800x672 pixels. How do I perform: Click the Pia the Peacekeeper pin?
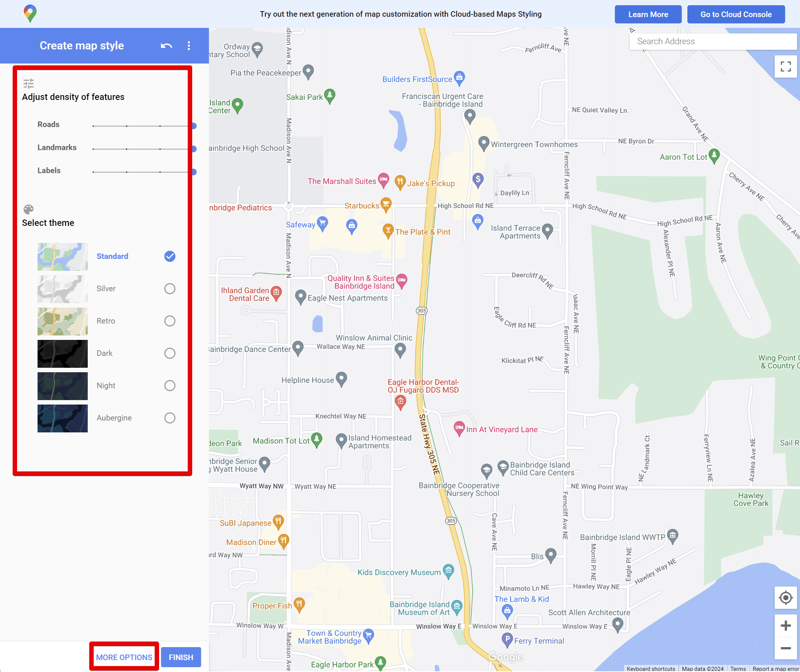click(x=308, y=72)
